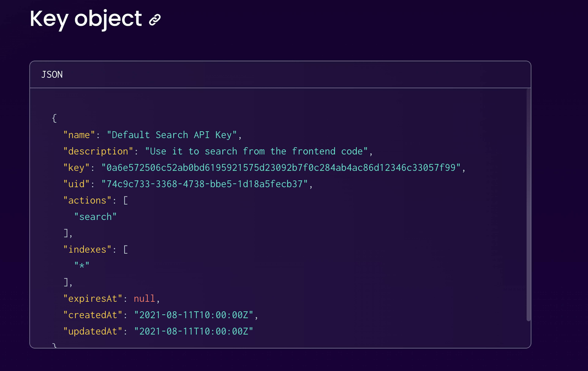The image size is (588, 371).
Task: Select the JSON tab label
Action: 52,75
